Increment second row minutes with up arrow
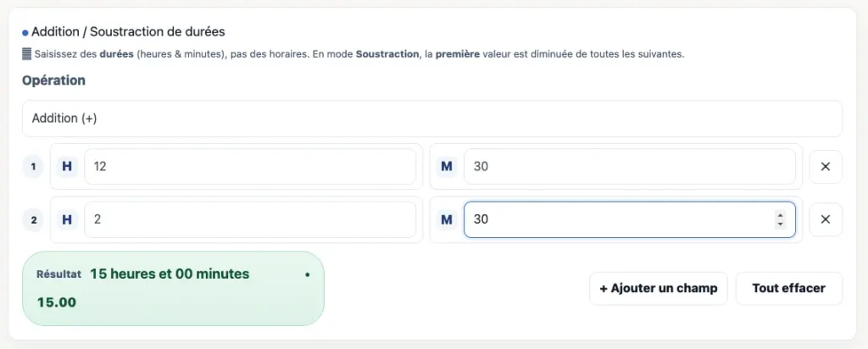The width and height of the screenshot is (868, 349). [x=780, y=216]
